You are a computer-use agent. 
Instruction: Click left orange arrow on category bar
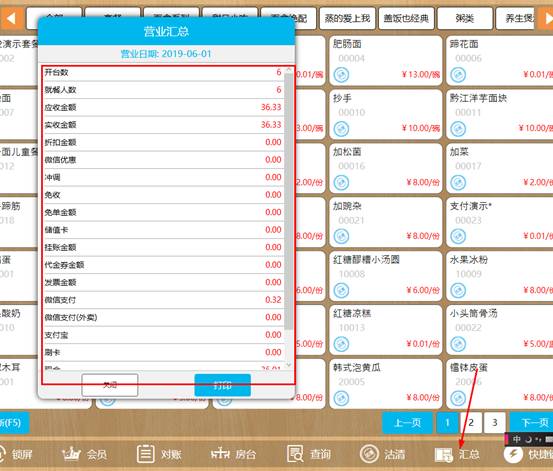pyautogui.click(x=11, y=18)
